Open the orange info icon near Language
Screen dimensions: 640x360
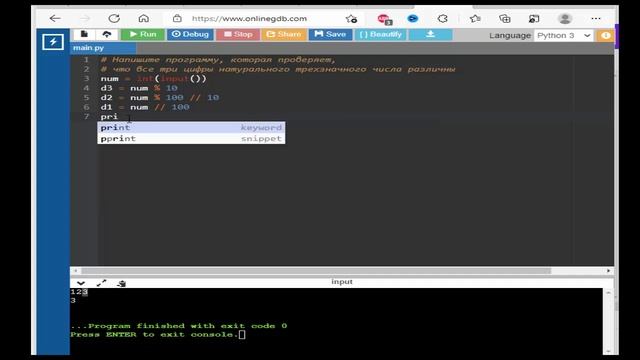click(606, 36)
